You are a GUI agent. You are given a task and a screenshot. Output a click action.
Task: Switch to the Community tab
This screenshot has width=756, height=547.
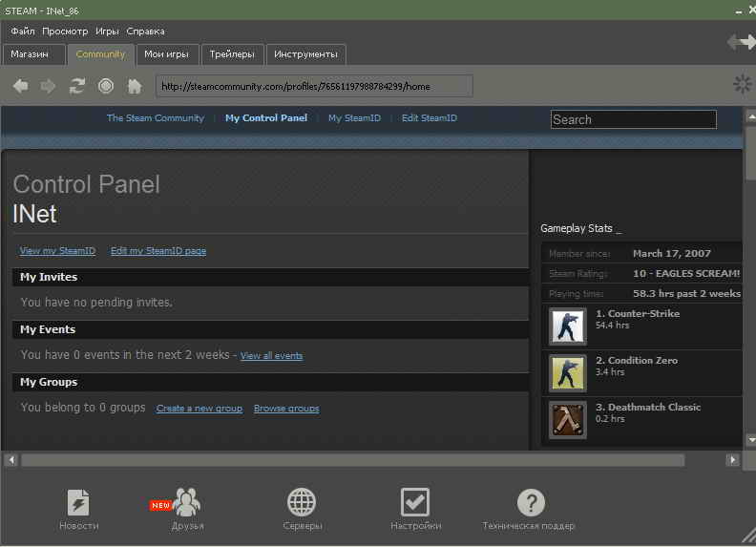pyautogui.click(x=101, y=54)
